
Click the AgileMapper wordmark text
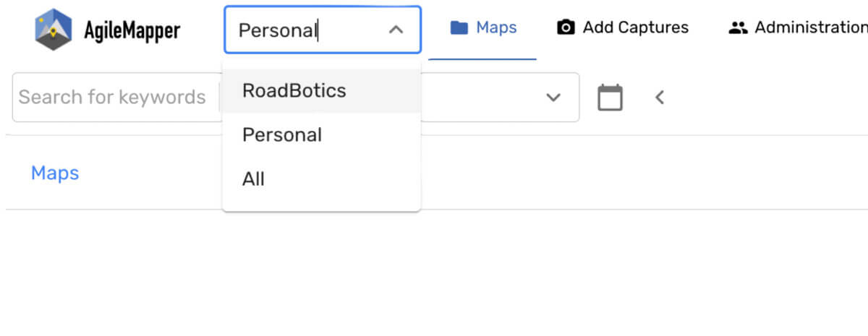(x=132, y=30)
